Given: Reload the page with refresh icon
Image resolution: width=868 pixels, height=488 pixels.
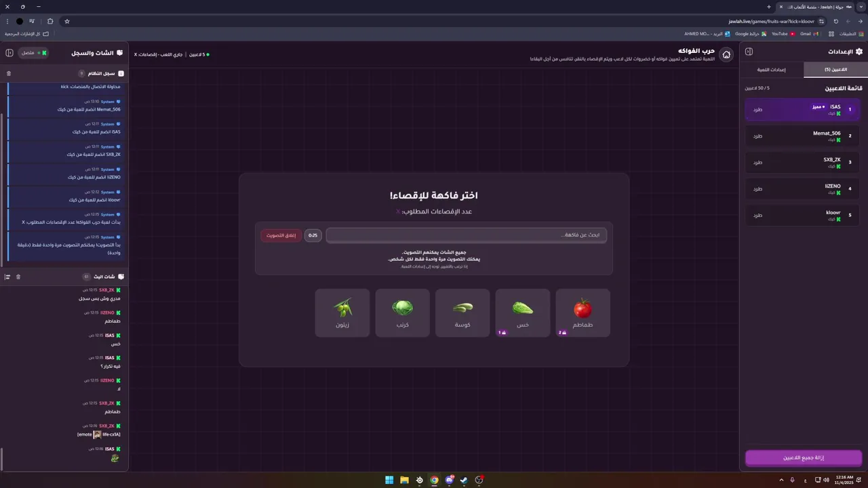Looking at the screenshot, I should click(x=835, y=21).
